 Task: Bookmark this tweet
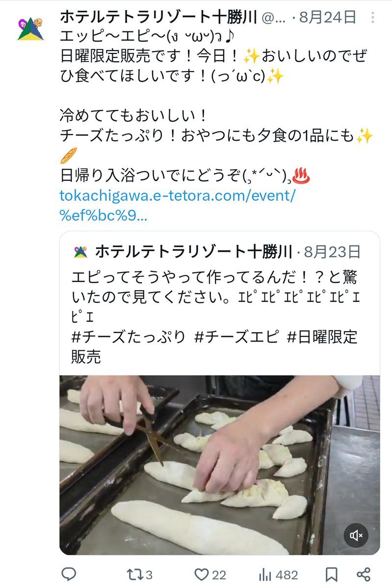click(x=331, y=574)
